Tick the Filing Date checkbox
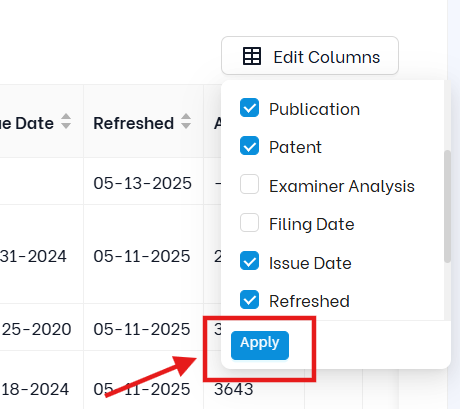Viewport: 460px width, 409px height. pos(249,223)
